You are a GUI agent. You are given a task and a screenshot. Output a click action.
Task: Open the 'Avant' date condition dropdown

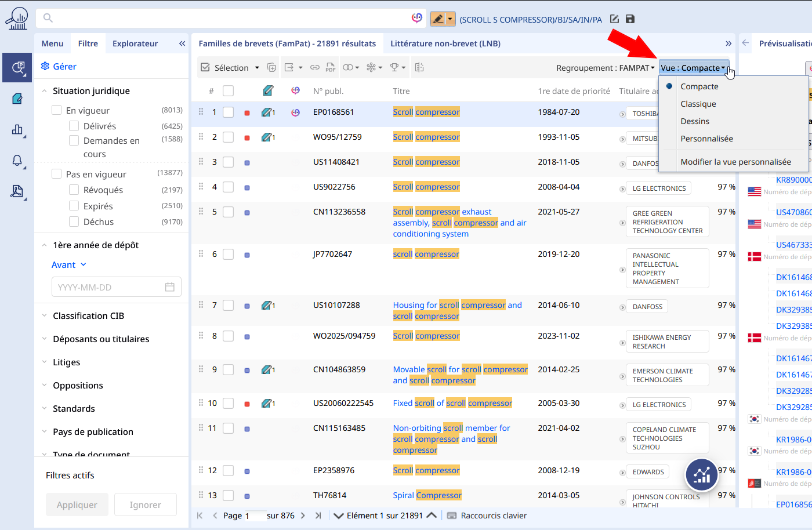68,265
